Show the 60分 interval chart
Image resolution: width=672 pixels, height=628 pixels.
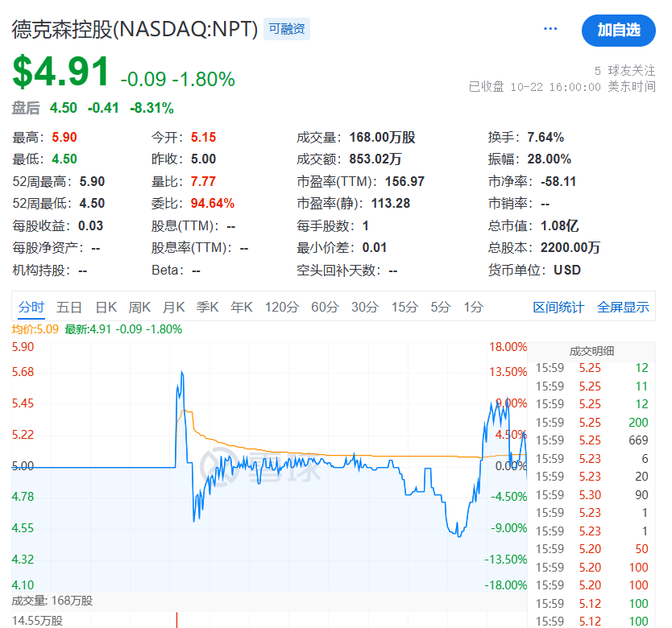pos(325,307)
